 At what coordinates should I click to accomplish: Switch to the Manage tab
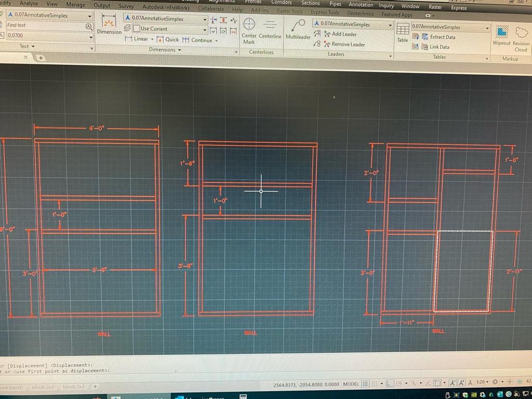76,5
